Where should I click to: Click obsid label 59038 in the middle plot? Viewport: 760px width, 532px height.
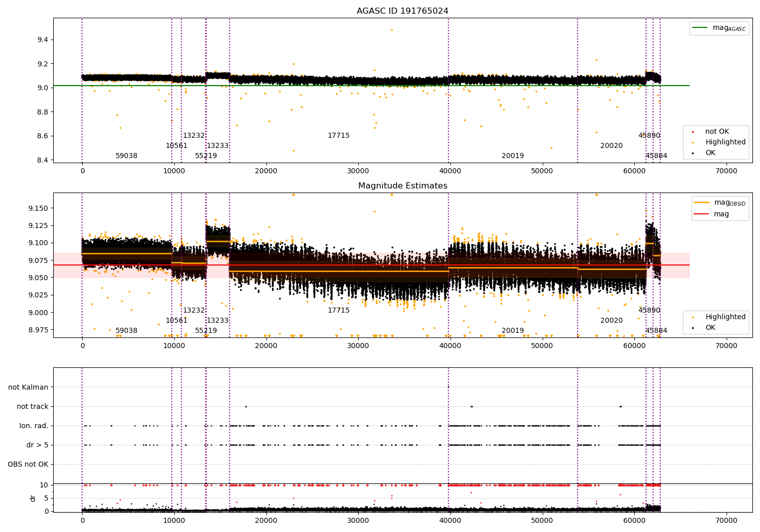(126, 331)
